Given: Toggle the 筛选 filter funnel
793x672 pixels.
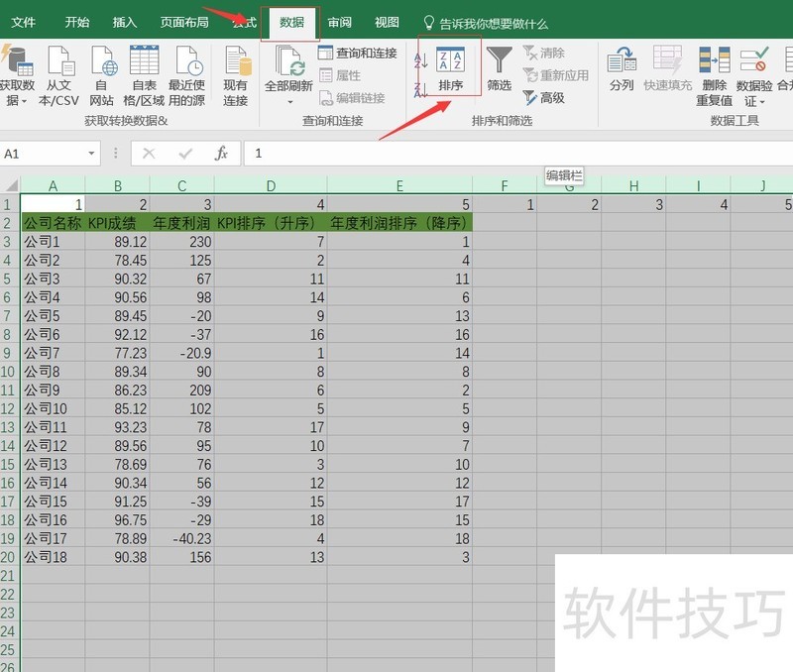Looking at the screenshot, I should pyautogui.click(x=500, y=68).
